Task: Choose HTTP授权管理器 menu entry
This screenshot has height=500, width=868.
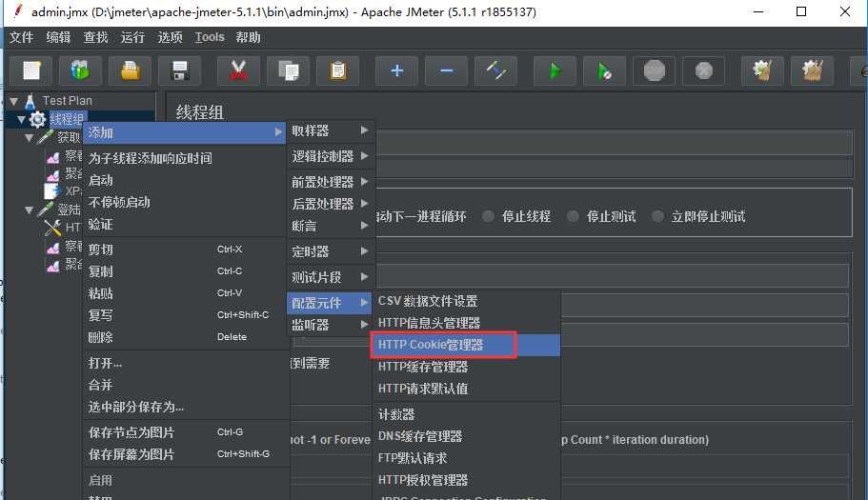Action: (x=465, y=480)
